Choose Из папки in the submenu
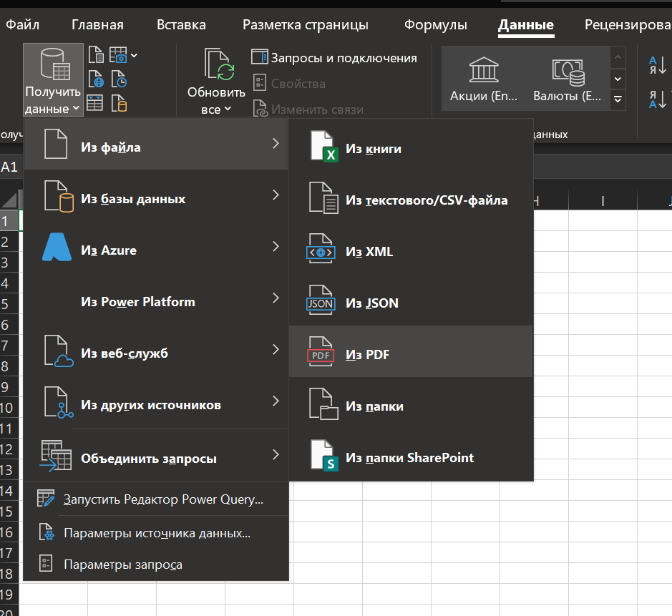The width and height of the screenshot is (672, 616). [x=411, y=406]
